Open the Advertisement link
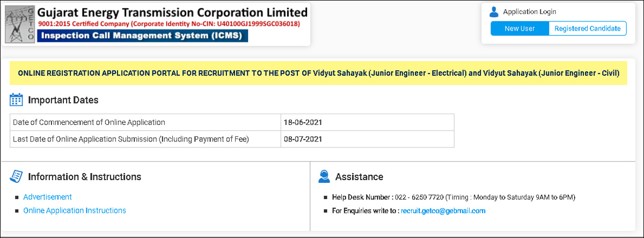The height and width of the screenshot is (238, 644). pyautogui.click(x=47, y=197)
